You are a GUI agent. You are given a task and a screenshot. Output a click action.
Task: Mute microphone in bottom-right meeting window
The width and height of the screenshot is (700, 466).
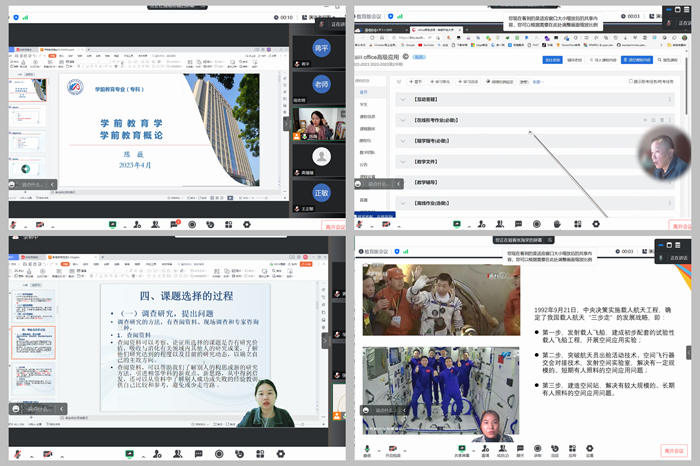pos(367,449)
